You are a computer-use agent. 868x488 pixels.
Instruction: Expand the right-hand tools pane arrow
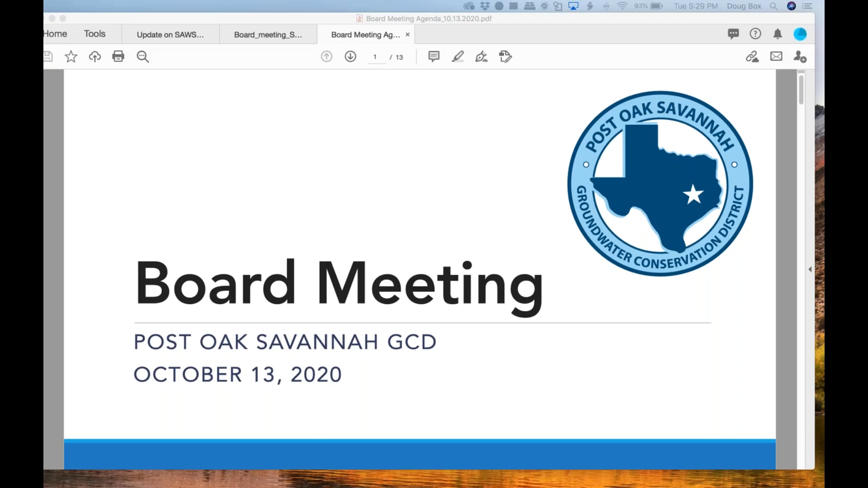810,269
